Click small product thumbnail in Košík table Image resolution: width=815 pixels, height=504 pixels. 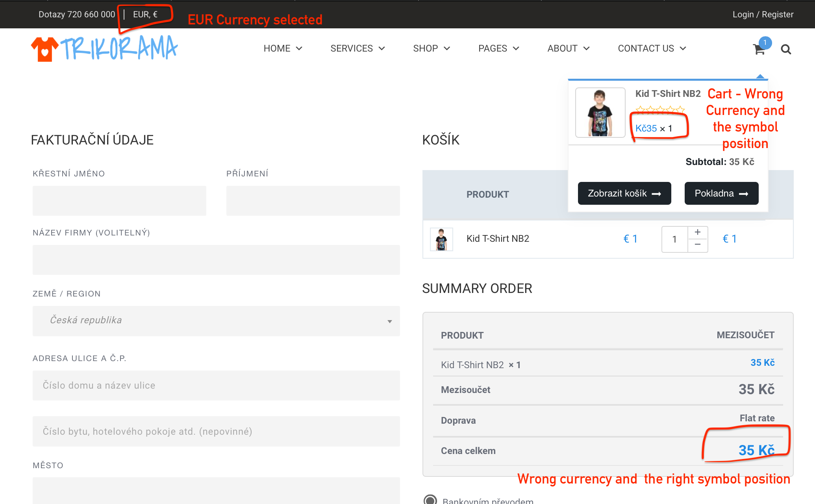(x=441, y=239)
